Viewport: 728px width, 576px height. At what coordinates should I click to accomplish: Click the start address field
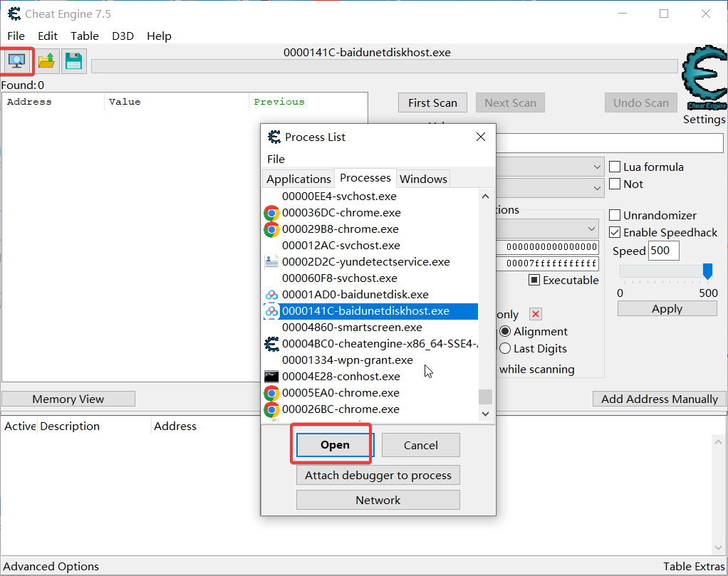547,247
